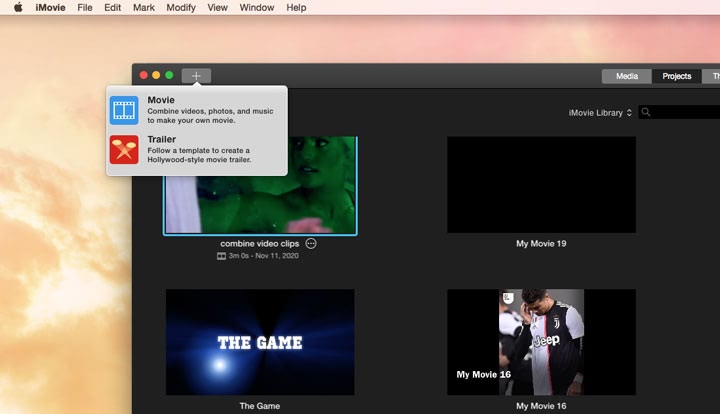The image size is (720, 414).
Task: Click the search magnifier icon
Action: click(x=646, y=112)
